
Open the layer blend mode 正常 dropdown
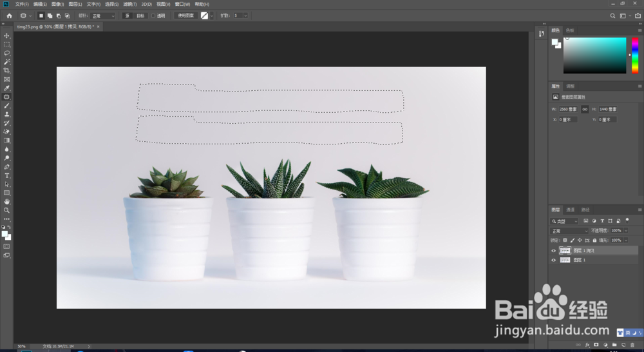[x=569, y=231]
